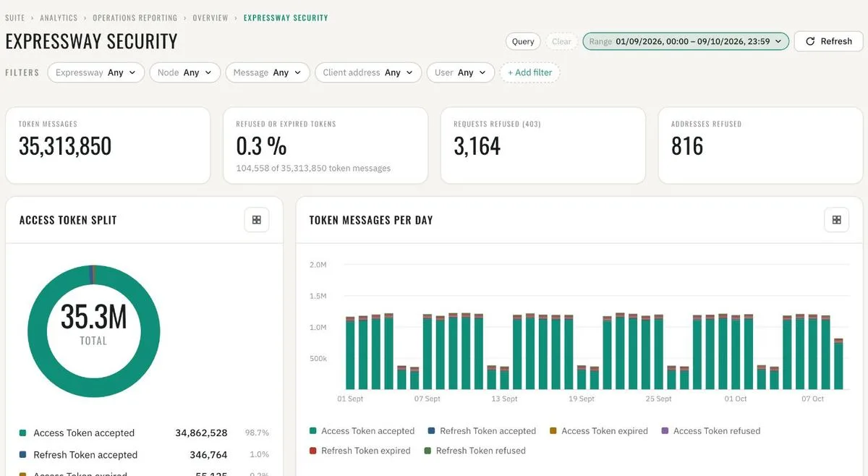Click the 01 Sept axis label
Screen dimensions: 868x476
tap(350, 399)
